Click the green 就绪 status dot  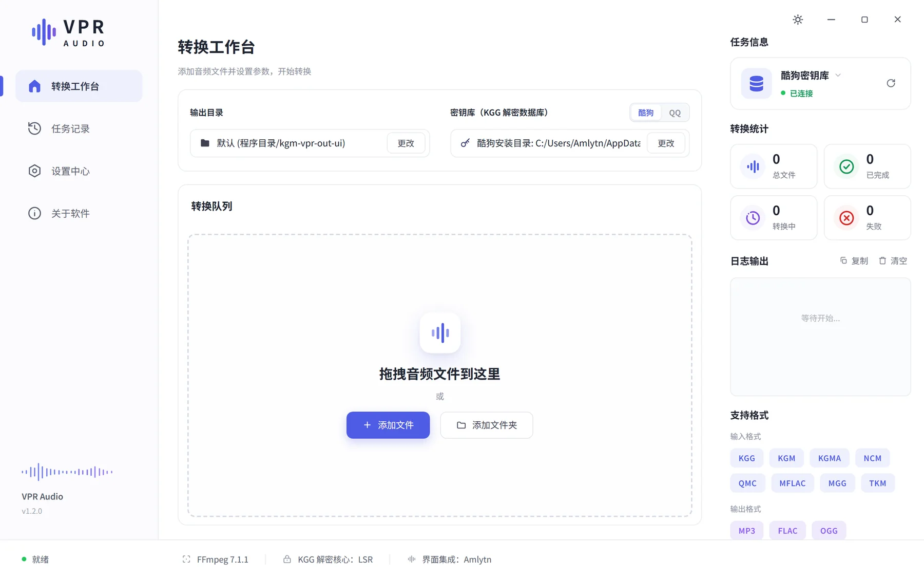tap(24, 559)
